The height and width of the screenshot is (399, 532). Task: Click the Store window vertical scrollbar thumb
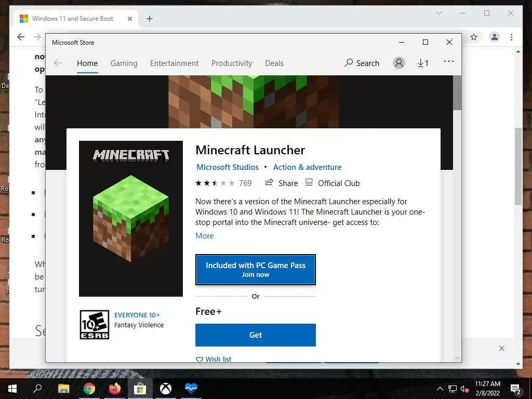[457, 92]
